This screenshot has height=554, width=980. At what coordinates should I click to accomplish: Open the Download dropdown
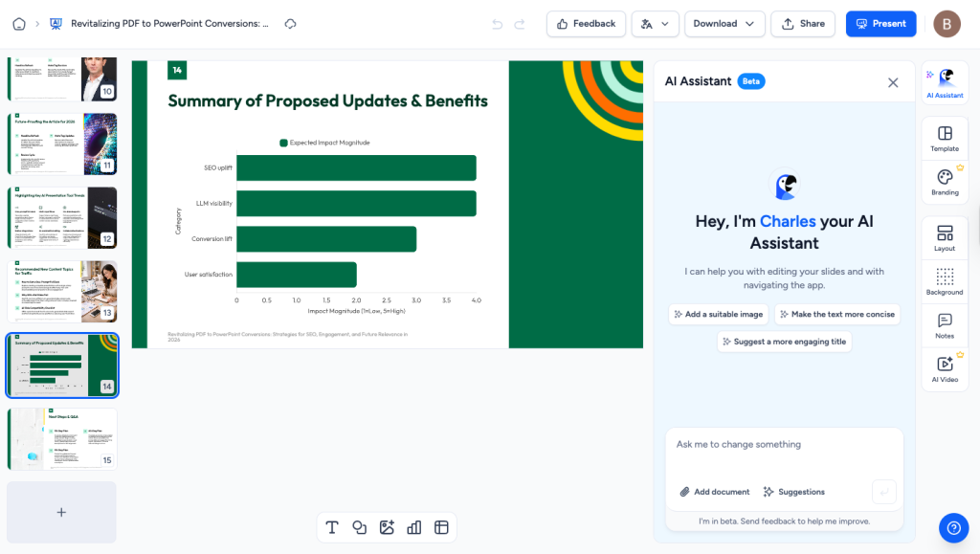[x=724, y=24]
